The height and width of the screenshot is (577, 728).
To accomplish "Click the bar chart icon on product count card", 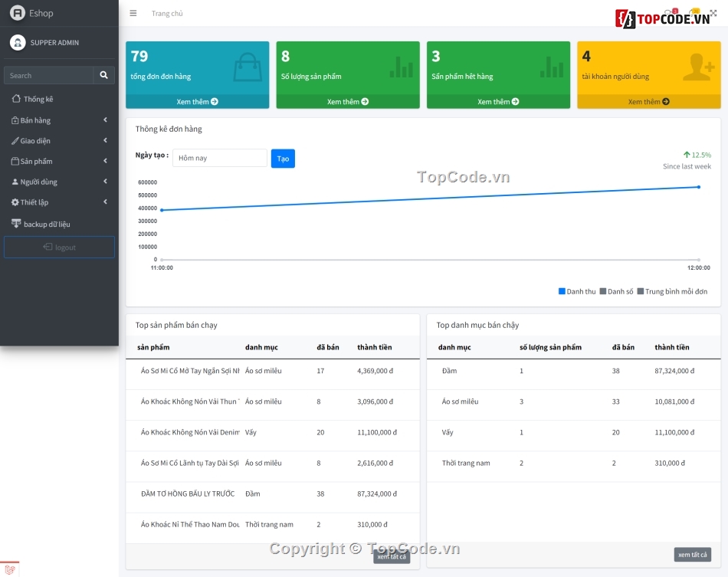I will click(401, 67).
